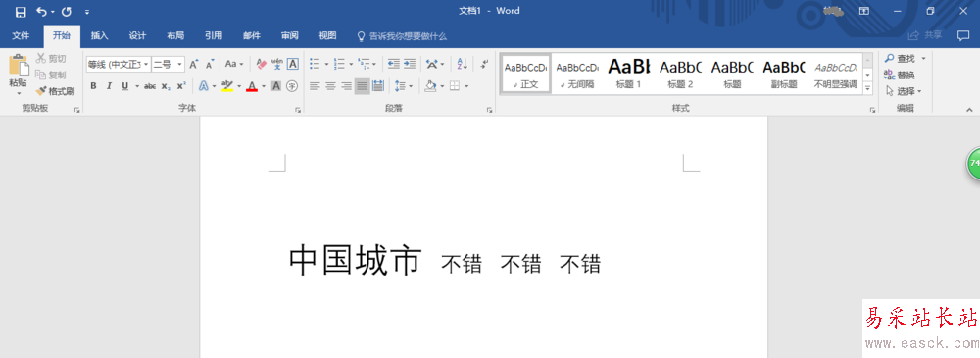Click the Find (查找) button
This screenshot has height=358, width=980.
900,58
